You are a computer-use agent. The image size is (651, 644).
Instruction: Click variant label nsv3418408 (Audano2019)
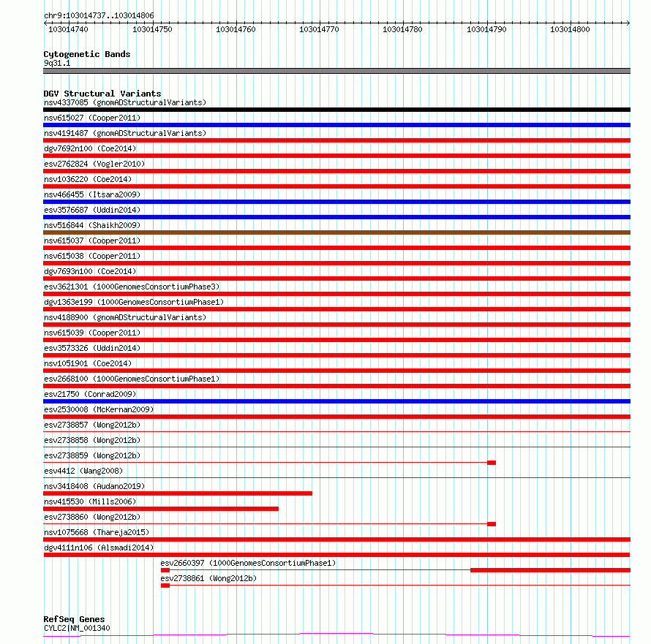(x=94, y=486)
